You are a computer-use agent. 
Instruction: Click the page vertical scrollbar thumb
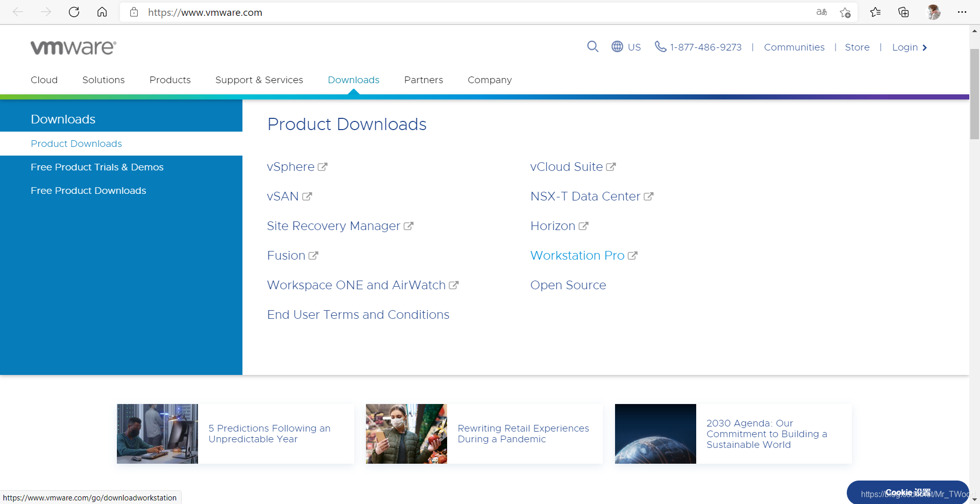point(974,94)
